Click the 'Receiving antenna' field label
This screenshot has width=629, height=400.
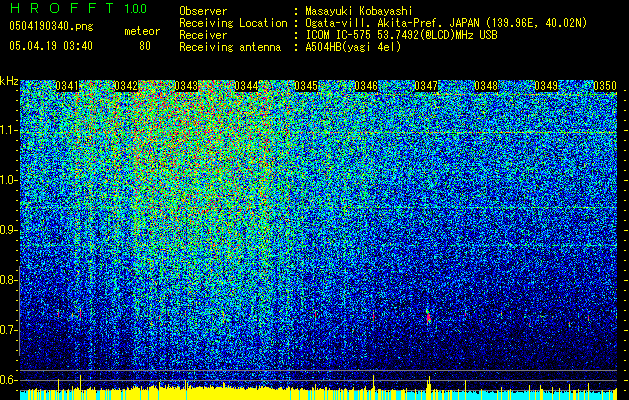coord(230,47)
